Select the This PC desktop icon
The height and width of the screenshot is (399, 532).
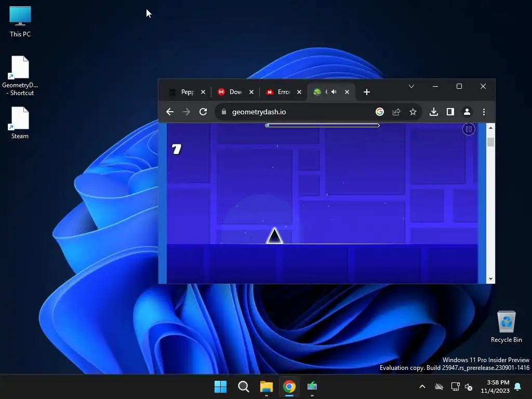pos(20,21)
